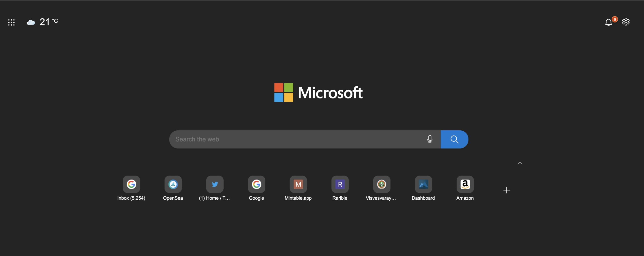Start voice search with the microphone
644x256 pixels.
[430, 139]
